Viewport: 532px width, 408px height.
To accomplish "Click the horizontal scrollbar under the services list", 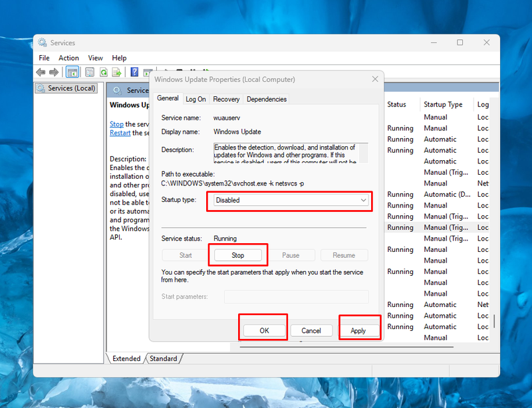I will pyautogui.click(x=346, y=347).
